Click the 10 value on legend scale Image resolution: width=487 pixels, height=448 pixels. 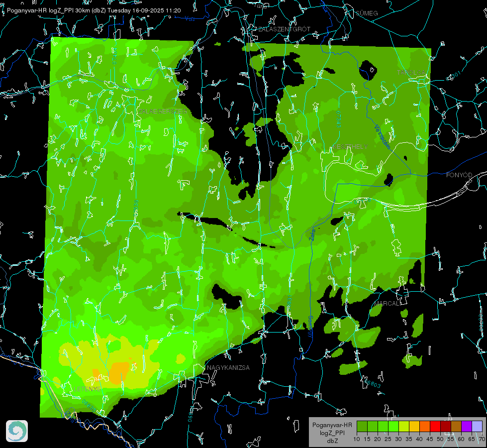(357, 439)
